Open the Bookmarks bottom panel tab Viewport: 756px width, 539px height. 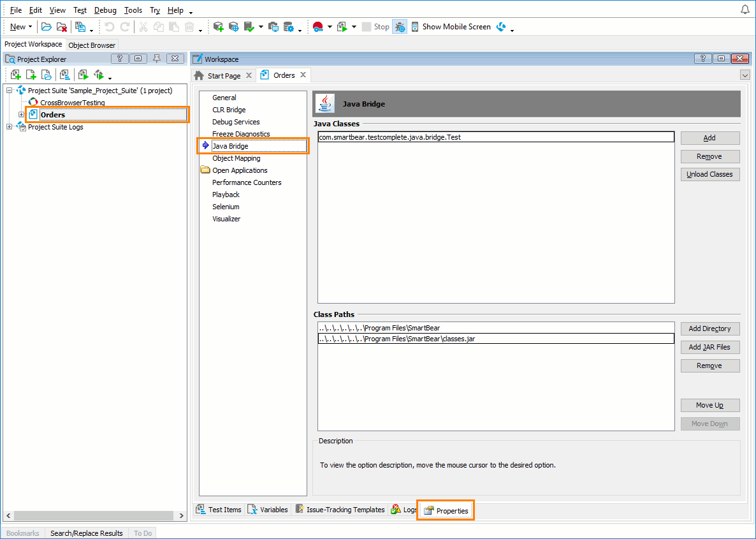[23, 533]
